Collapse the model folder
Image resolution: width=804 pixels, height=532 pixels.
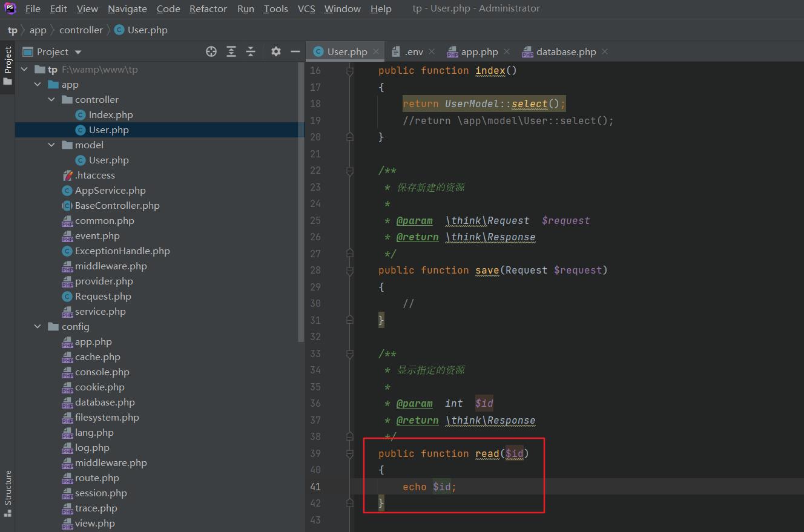(x=51, y=145)
